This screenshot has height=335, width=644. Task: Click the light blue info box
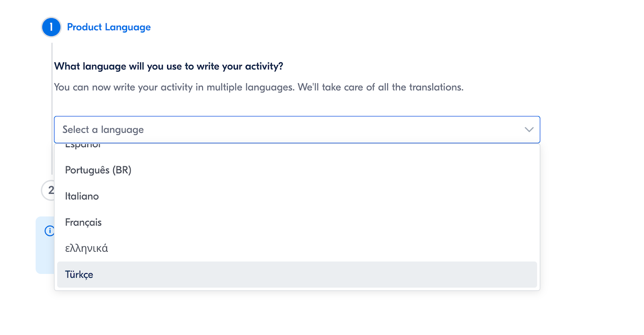coord(44,253)
